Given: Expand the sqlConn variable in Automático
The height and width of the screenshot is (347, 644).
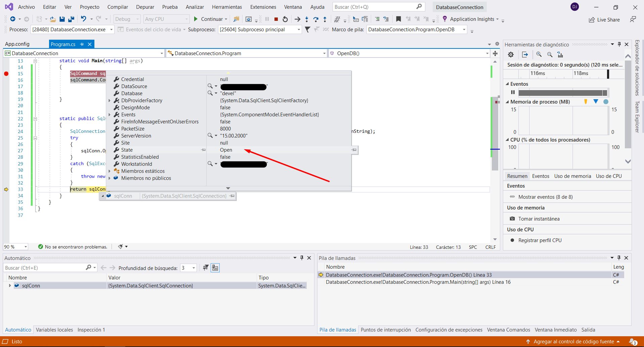Looking at the screenshot, I should tap(10, 285).
